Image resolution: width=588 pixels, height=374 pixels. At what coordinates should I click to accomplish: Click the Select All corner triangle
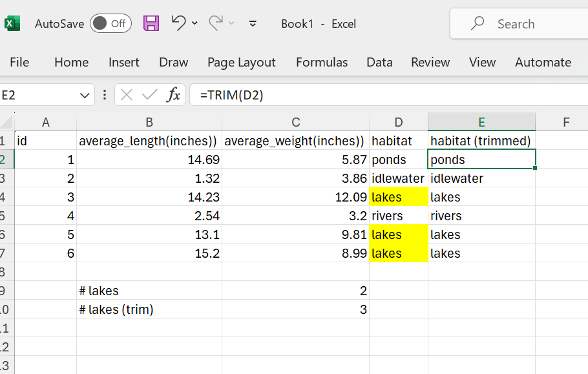tap(6, 122)
